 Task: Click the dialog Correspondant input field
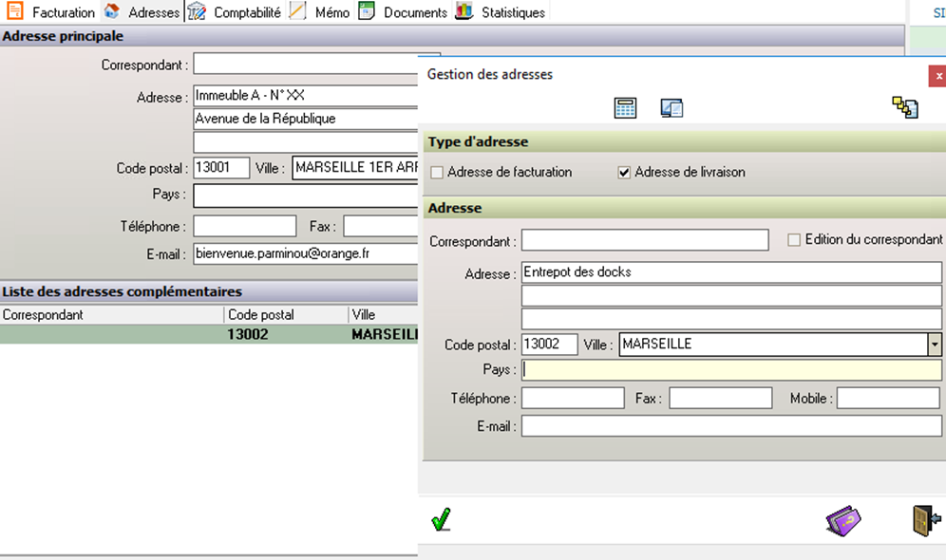tap(645, 240)
